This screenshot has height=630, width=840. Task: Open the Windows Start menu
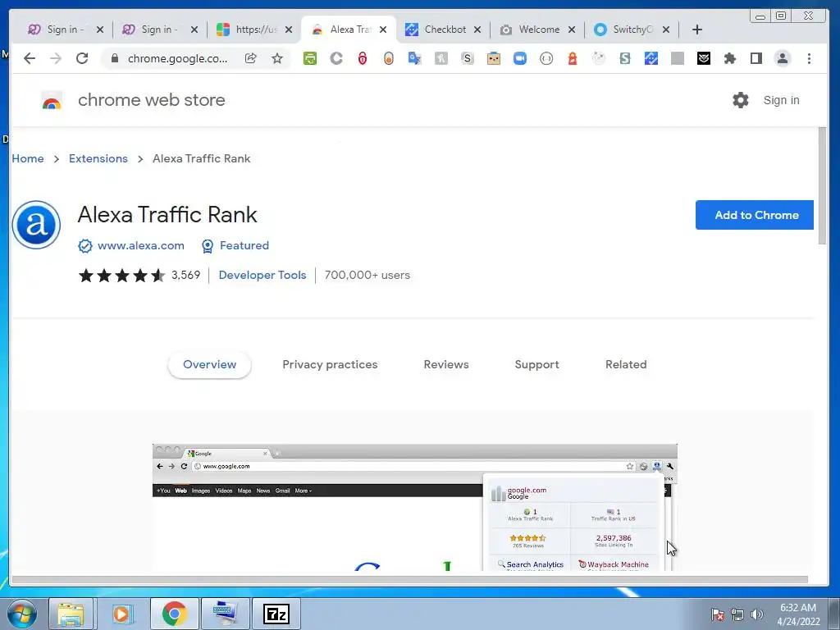coord(22,614)
